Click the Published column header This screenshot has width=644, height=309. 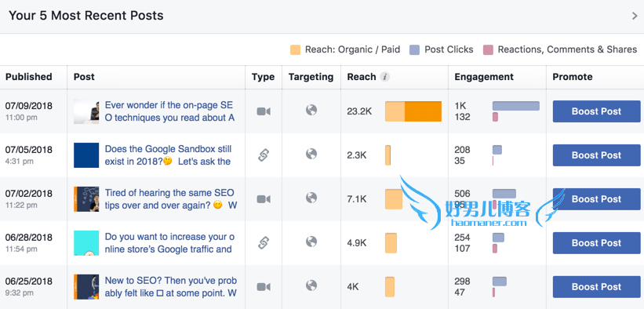click(29, 77)
